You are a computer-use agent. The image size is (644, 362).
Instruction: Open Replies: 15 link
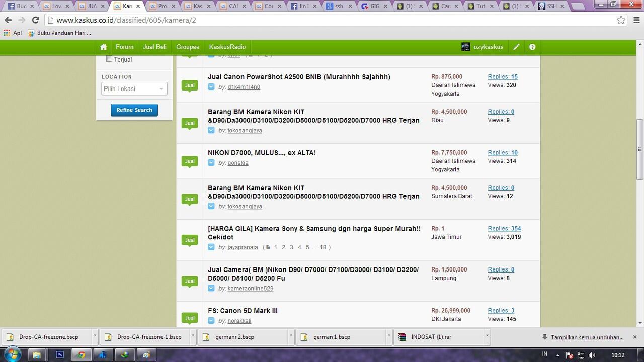click(503, 77)
